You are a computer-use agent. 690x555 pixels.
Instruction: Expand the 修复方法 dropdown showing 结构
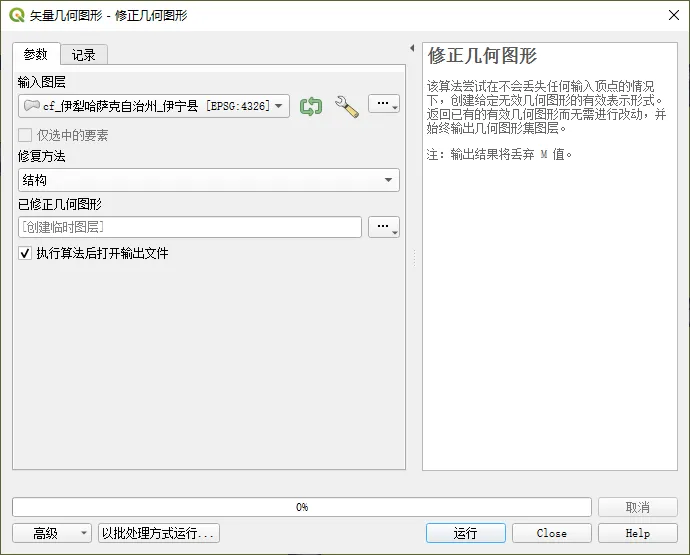208,180
